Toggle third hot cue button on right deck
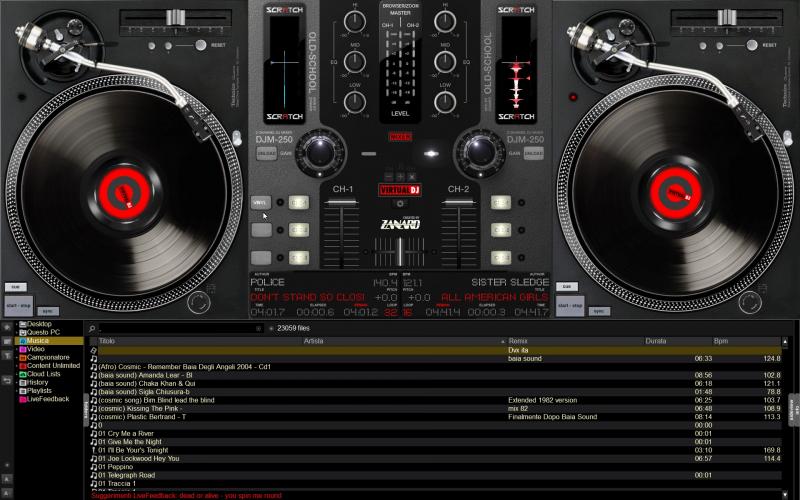This screenshot has height=500, width=800. coord(501,258)
